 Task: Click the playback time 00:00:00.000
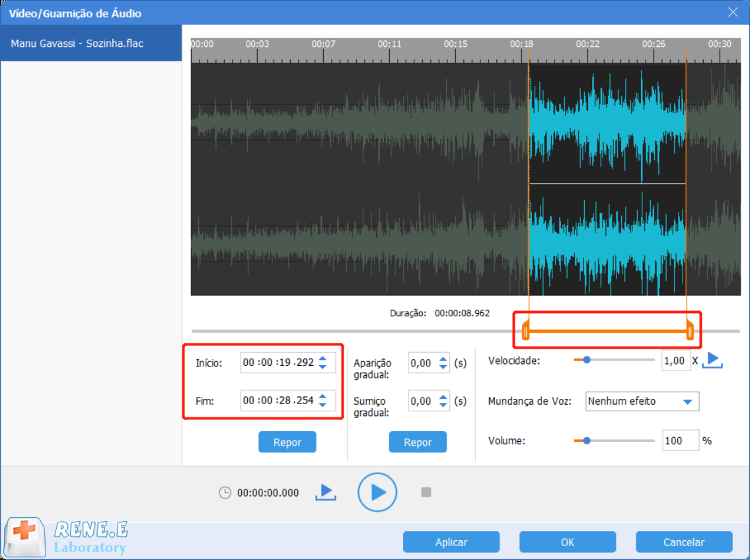(x=268, y=493)
